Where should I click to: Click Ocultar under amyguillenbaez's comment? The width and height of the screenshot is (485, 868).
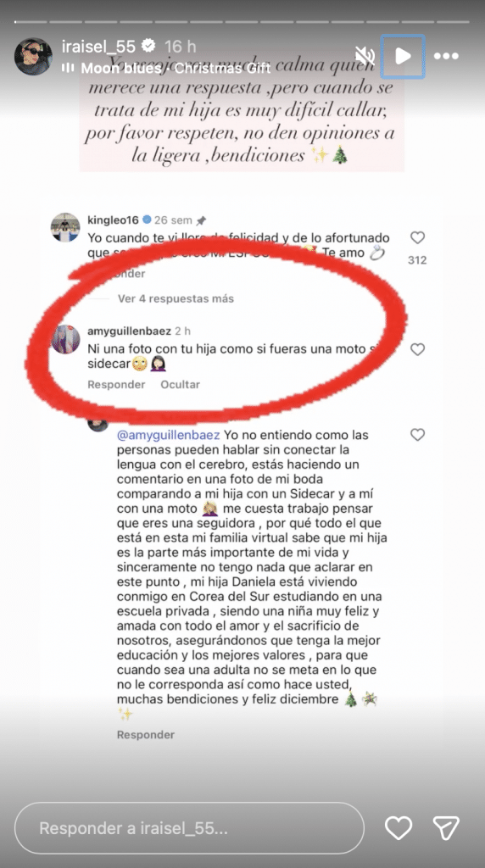coord(180,384)
